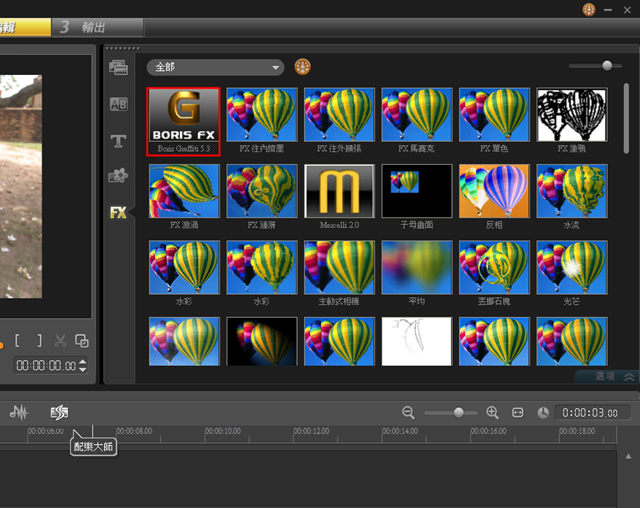This screenshot has width=640, height=508.
Task: Select the 反相 invert filter thumbnail
Action: [494, 191]
